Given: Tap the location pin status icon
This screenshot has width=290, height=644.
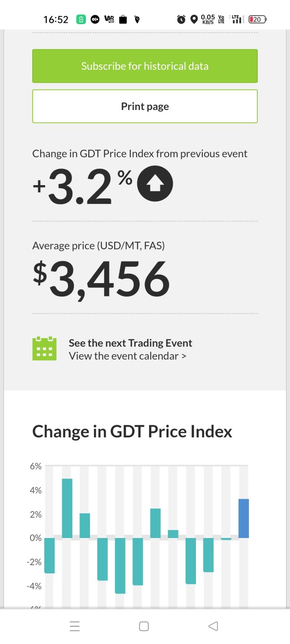Looking at the screenshot, I should coord(194,19).
